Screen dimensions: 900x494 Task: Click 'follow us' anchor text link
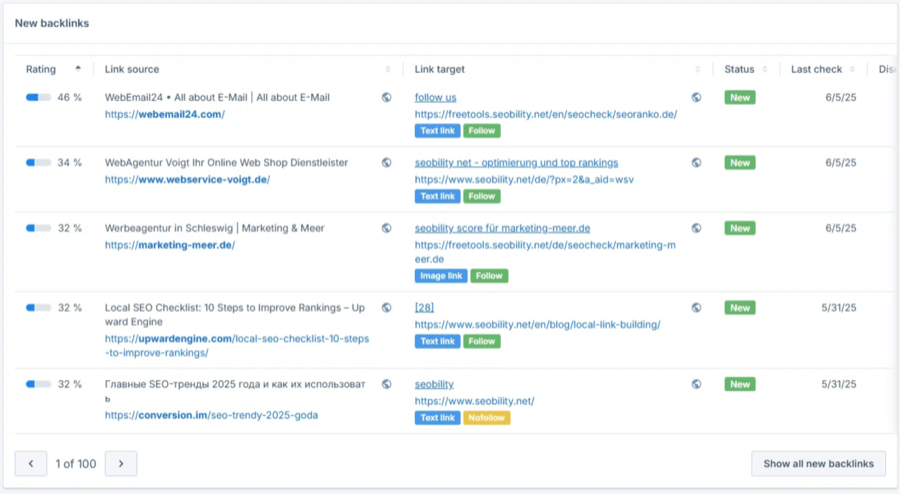[436, 98]
